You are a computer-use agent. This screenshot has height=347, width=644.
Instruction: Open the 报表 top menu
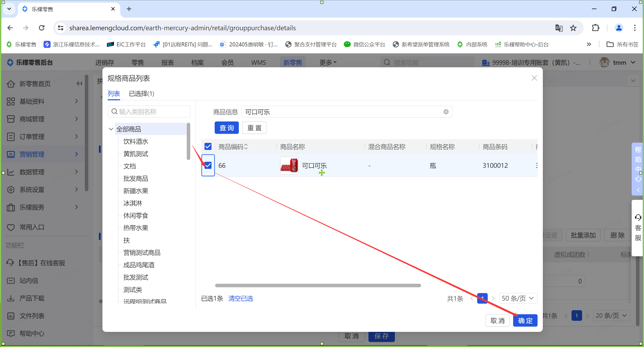tap(168, 62)
